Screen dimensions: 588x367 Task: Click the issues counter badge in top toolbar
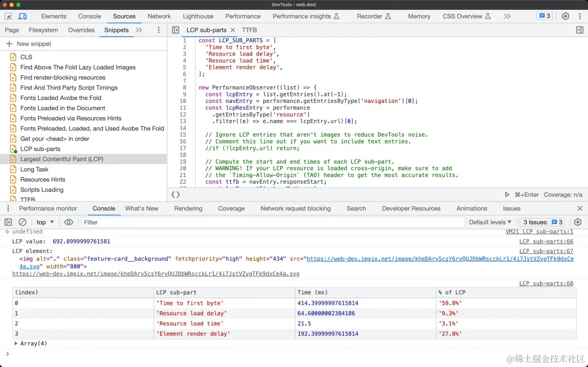coord(545,16)
